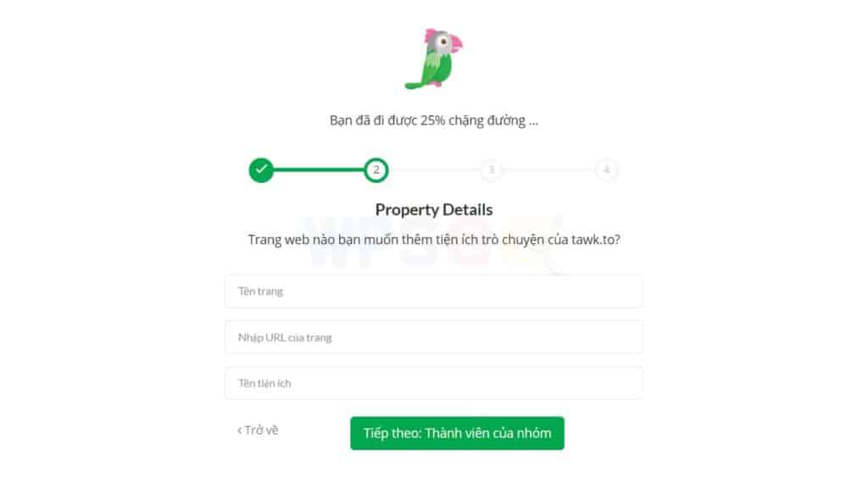The height and width of the screenshot is (488, 868).
Task: Click the step 2 progress circle
Action: pos(376,169)
